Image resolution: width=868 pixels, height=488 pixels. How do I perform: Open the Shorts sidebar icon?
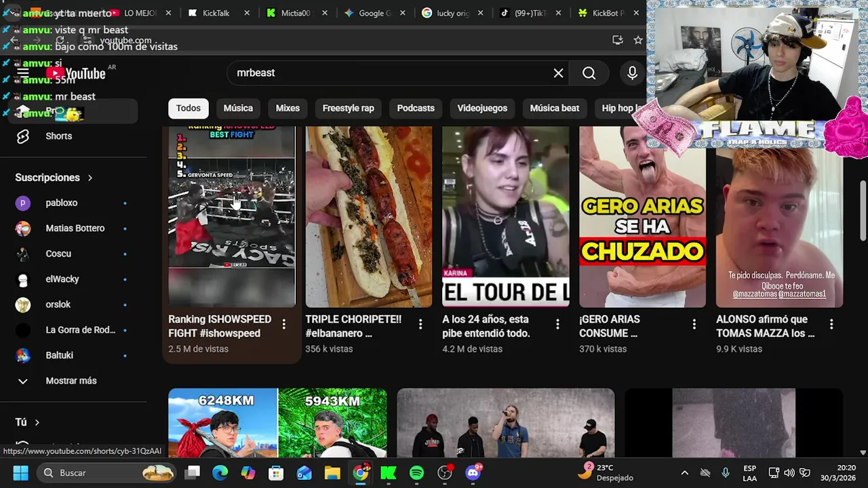coord(23,136)
